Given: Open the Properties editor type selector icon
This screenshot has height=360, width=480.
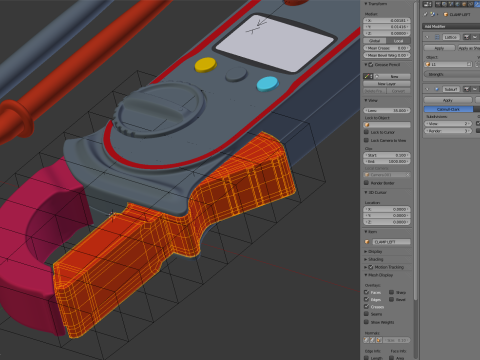Looking at the screenshot, I should click(x=427, y=4).
